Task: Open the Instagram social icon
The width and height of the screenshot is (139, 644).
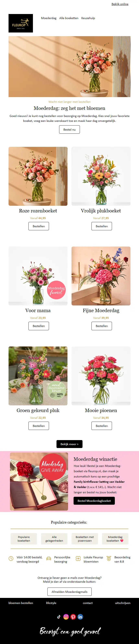Action: point(66,617)
